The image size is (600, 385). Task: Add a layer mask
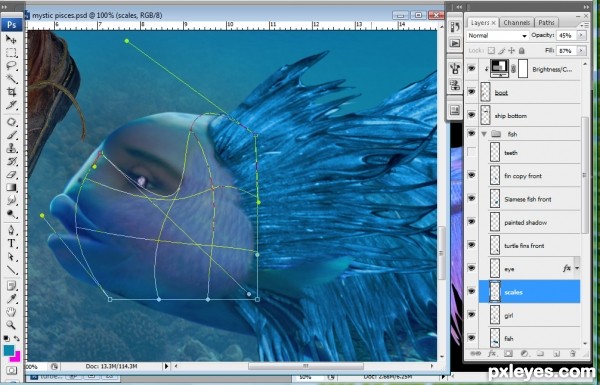[508, 354]
